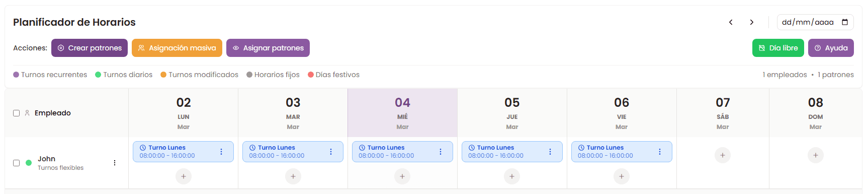Click the 07 SÁB day header

pos(723,113)
